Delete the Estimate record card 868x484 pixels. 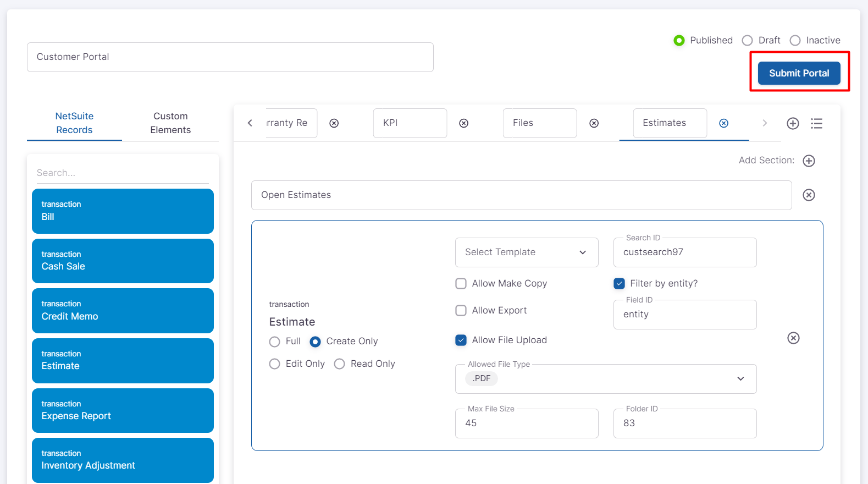tap(793, 338)
